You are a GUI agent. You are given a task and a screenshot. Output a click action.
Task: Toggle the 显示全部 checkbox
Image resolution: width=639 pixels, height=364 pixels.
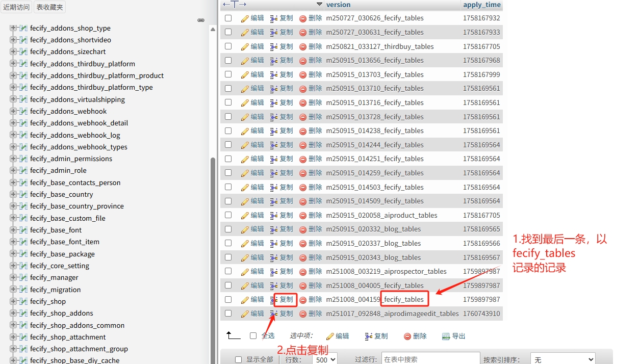point(238,359)
